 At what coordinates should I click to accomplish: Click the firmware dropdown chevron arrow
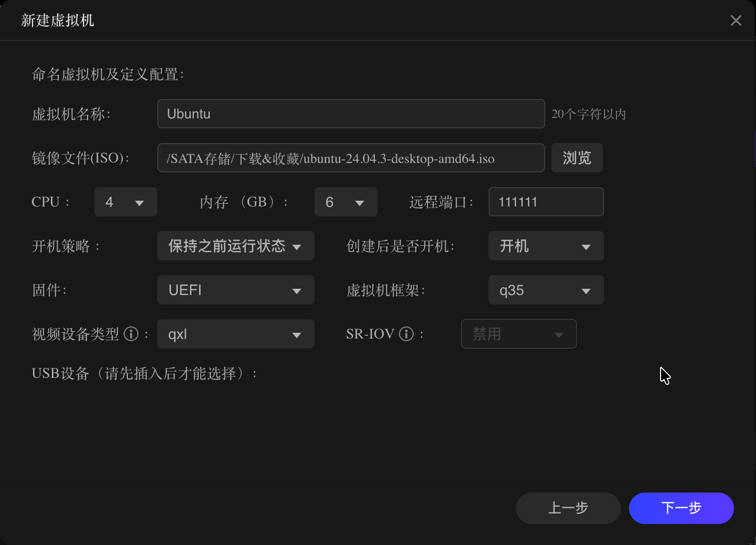pyautogui.click(x=297, y=290)
